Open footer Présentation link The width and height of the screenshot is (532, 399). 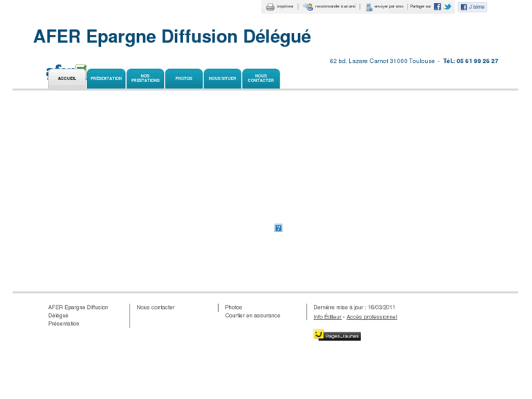pyautogui.click(x=64, y=324)
